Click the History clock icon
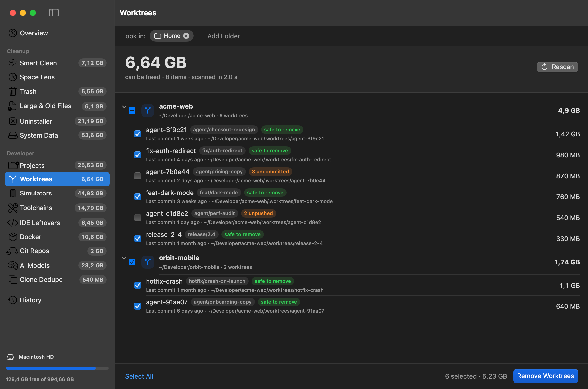588x389 pixels. (13, 300)
